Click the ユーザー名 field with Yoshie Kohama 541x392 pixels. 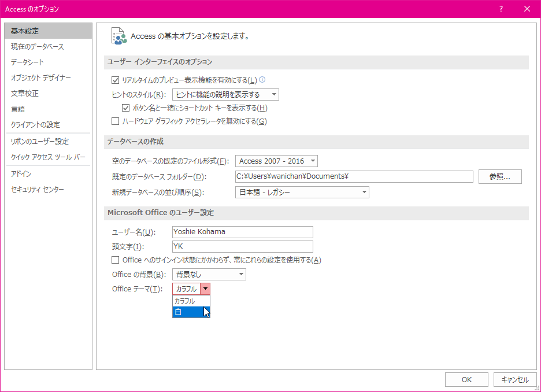(243, 232)
